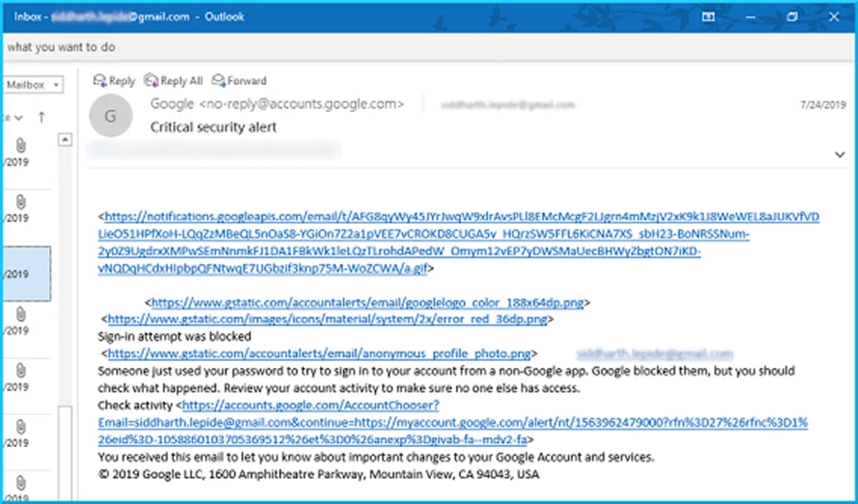Click 'Sign-in attempt was blocked' text

pos(175,336)
